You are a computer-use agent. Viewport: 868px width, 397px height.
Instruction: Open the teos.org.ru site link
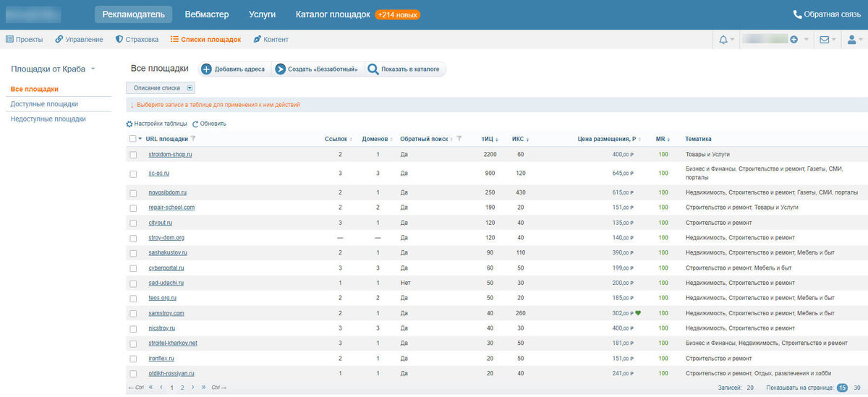tap(163, 298)
